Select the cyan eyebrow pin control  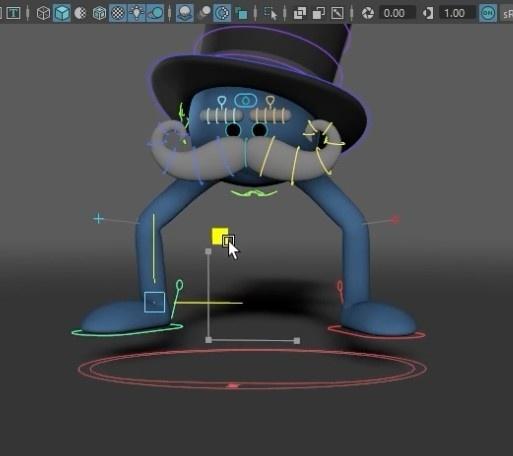pyautogui.click(x=222, y=102)
